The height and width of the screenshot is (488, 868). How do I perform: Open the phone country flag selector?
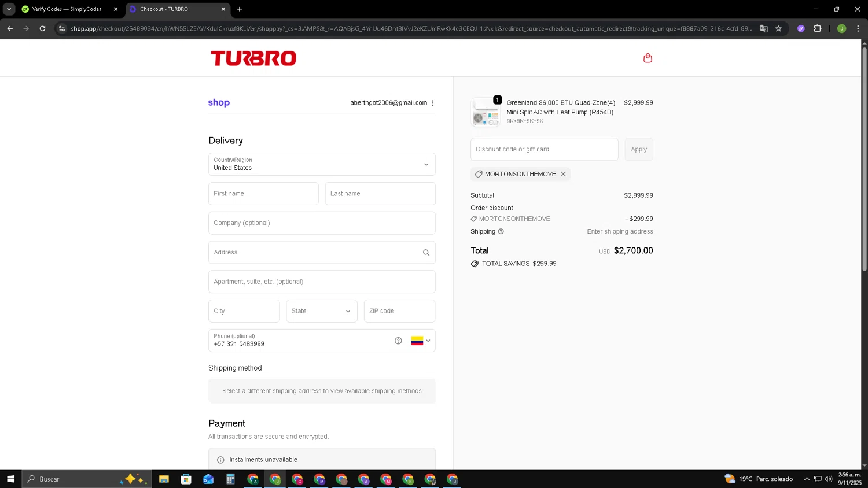point(421,341)
